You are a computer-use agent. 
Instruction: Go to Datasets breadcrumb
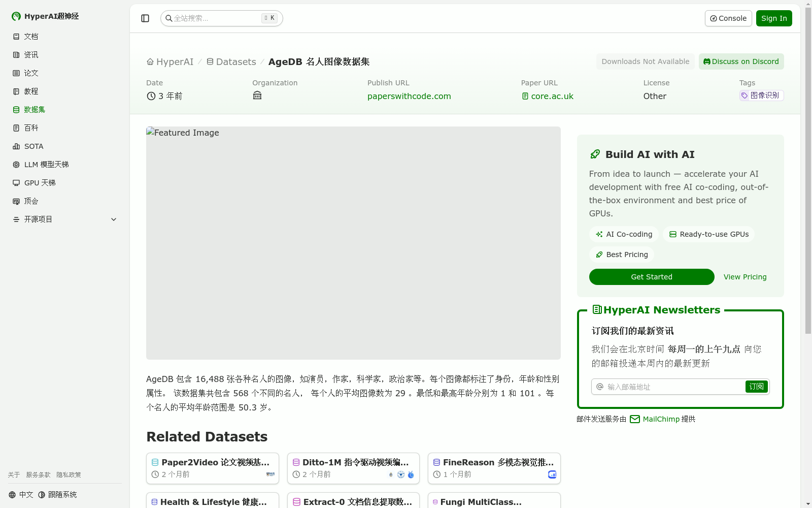(231, 62)
